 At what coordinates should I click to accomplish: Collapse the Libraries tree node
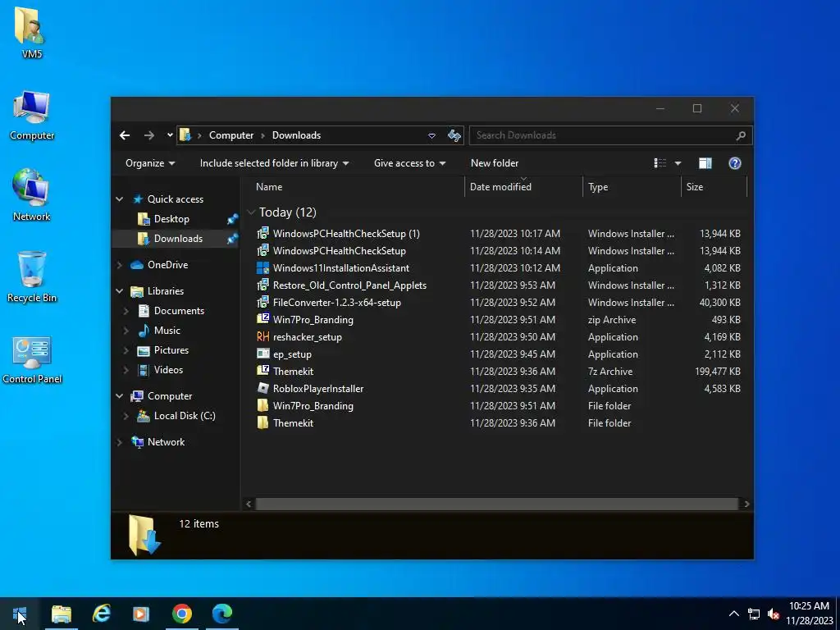[120, 291]
